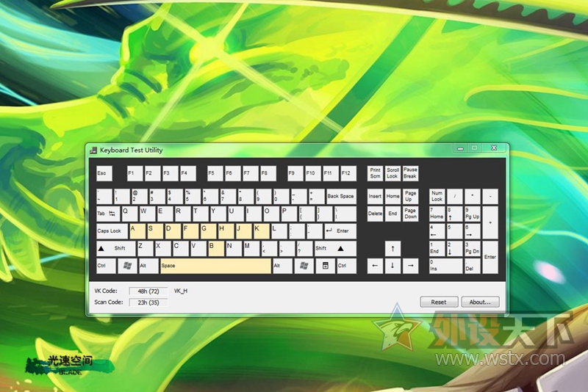The image size is (588, 392).
Task: Click the highlighted H key
Action: 226,231
